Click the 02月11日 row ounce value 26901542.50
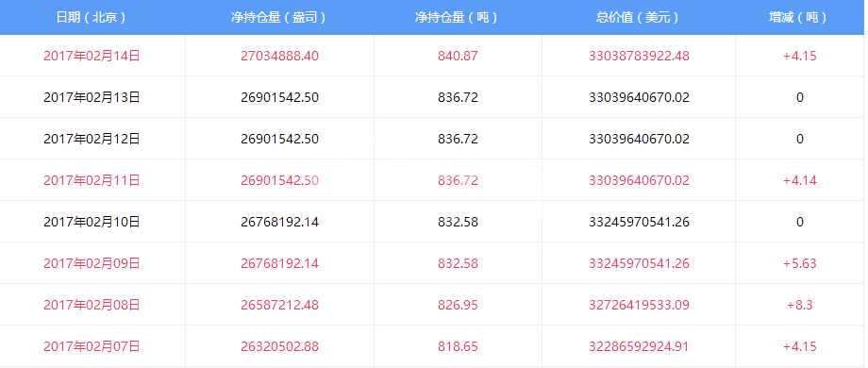The height and width of the screenshot is (368, 868). (279, 180)
